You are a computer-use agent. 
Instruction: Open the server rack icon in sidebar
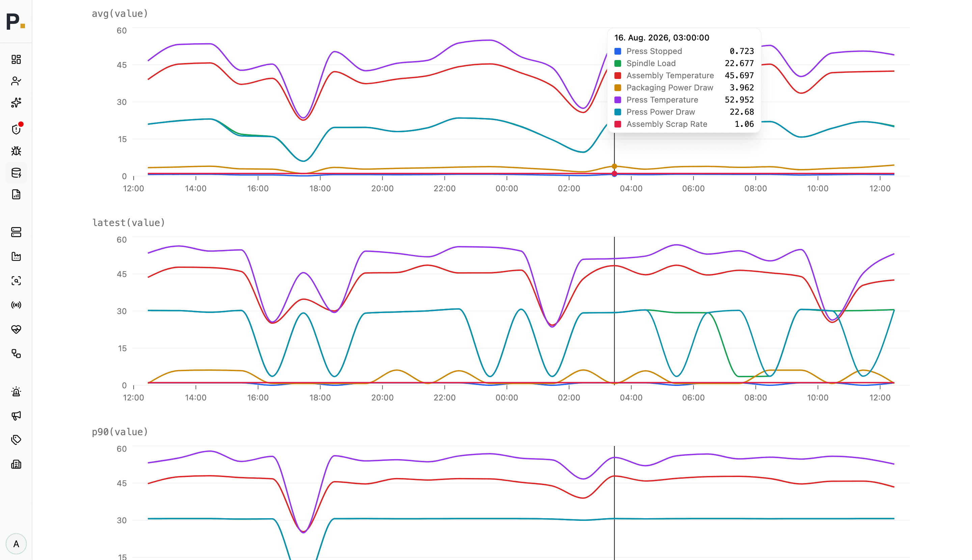pos(16,232)
